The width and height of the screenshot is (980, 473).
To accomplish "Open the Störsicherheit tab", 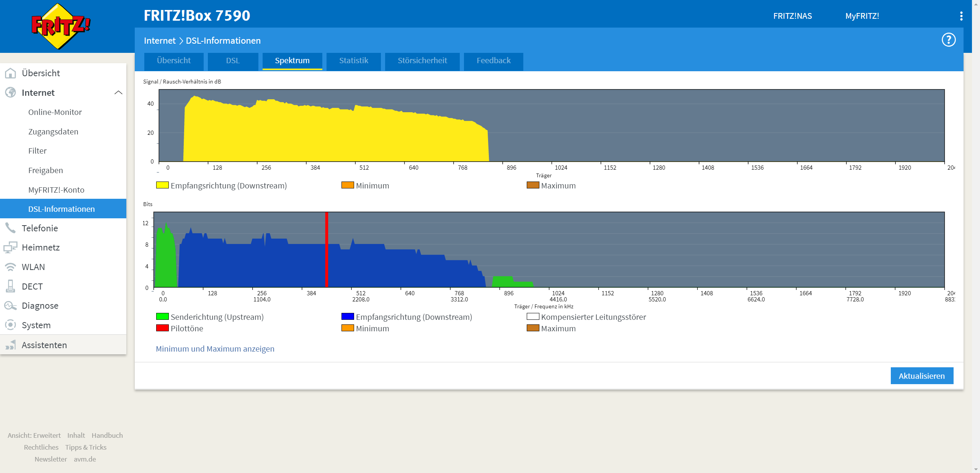I will [422, 61].
